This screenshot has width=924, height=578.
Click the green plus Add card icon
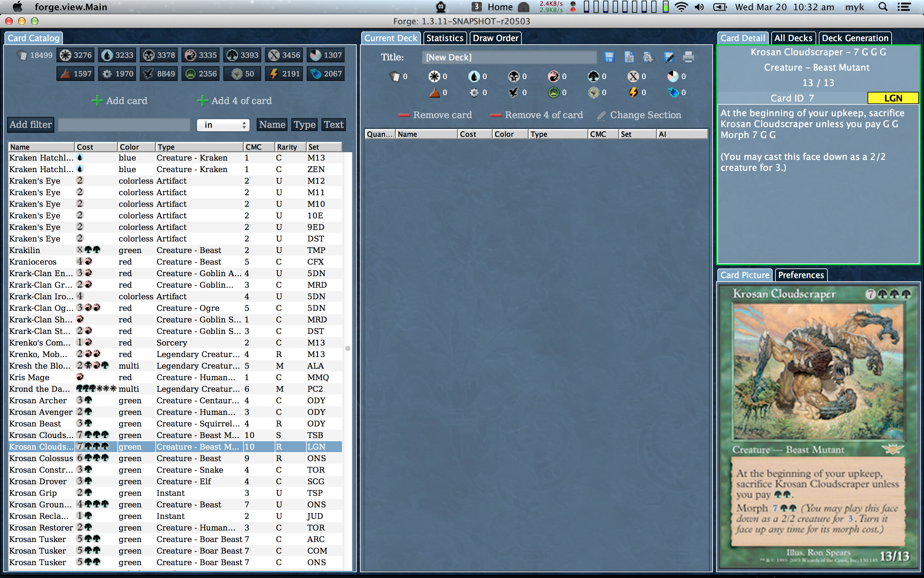97,101
